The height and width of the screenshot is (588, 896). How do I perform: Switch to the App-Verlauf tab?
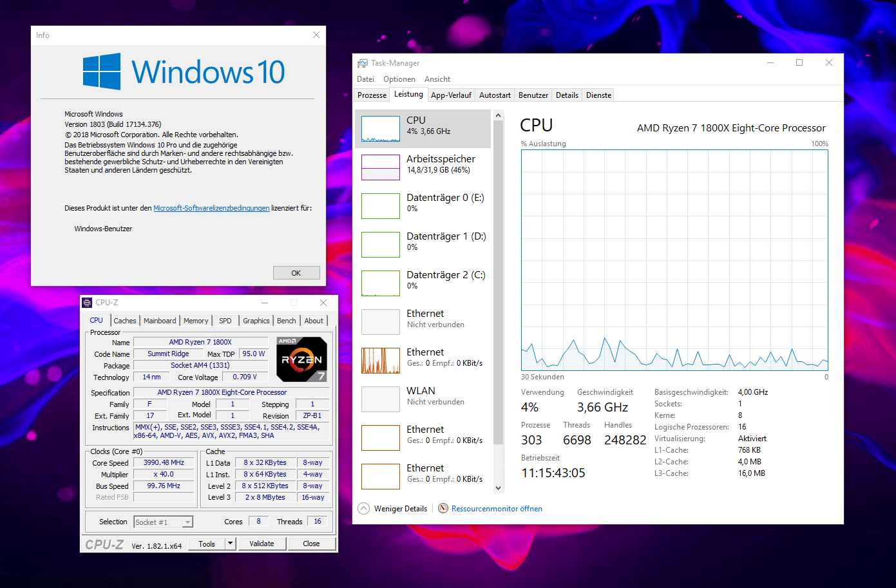click(451, 95)
